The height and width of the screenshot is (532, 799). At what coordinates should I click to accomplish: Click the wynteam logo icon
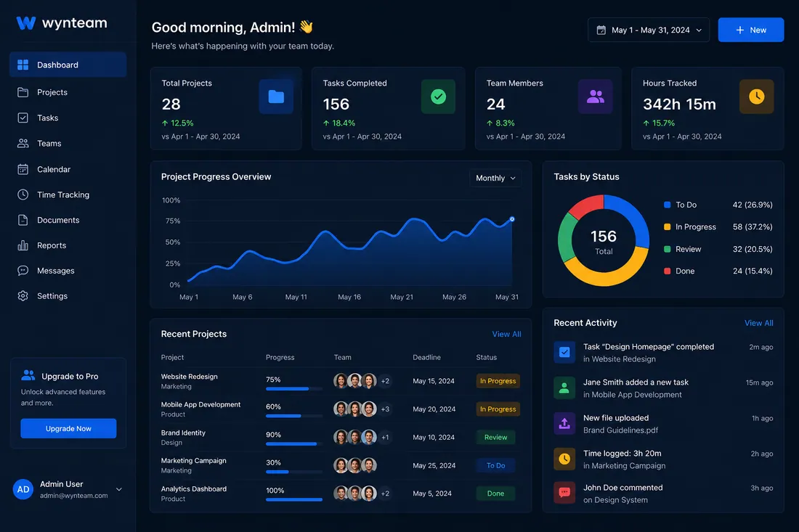pos(26,23)
